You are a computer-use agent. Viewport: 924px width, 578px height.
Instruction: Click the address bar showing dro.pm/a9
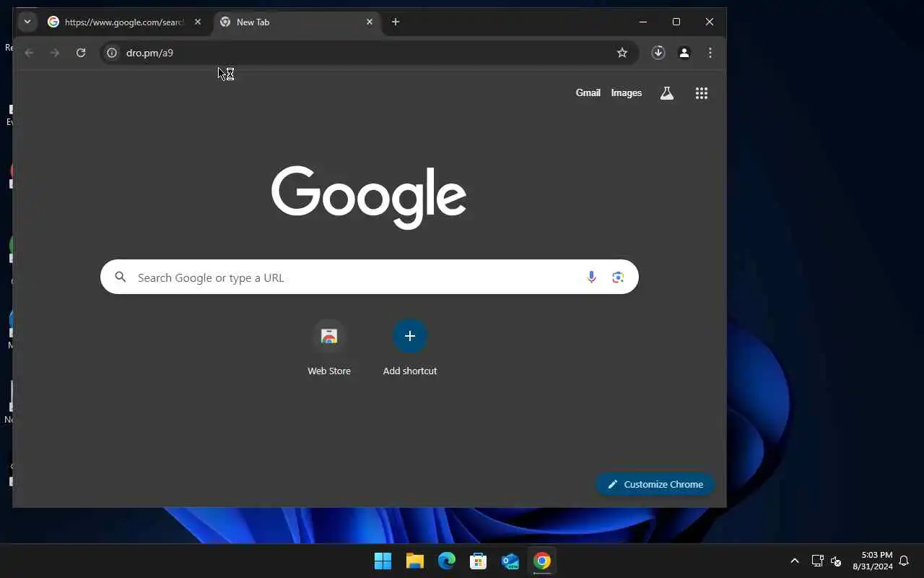click(368, 53)
